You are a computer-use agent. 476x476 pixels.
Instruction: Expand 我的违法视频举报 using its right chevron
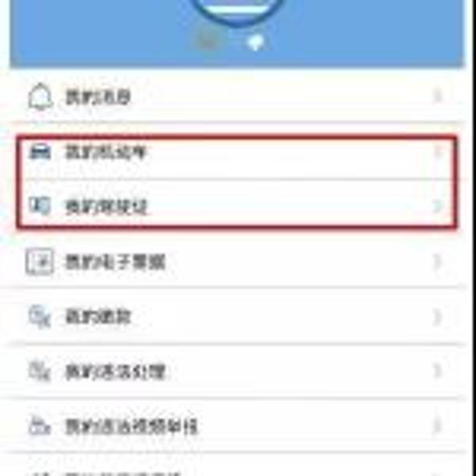(437, 425)
